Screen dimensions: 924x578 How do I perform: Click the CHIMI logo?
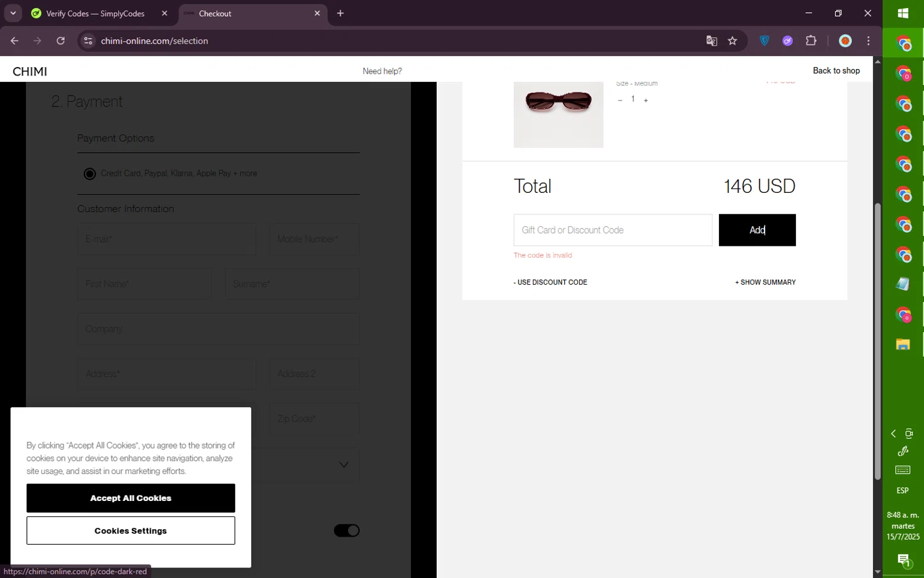[30, 71]
